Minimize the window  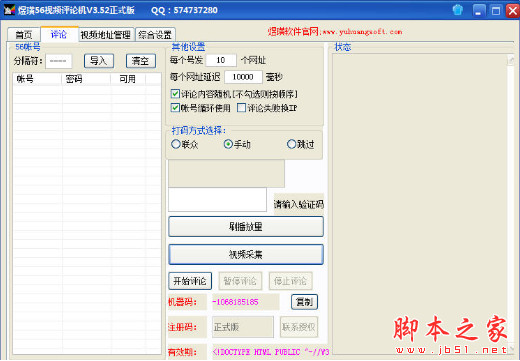coord(479,11)
